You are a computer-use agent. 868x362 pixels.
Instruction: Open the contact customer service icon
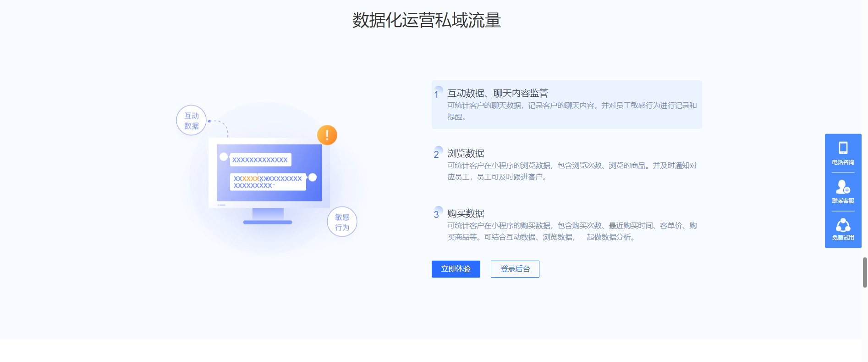click(843, 187)
